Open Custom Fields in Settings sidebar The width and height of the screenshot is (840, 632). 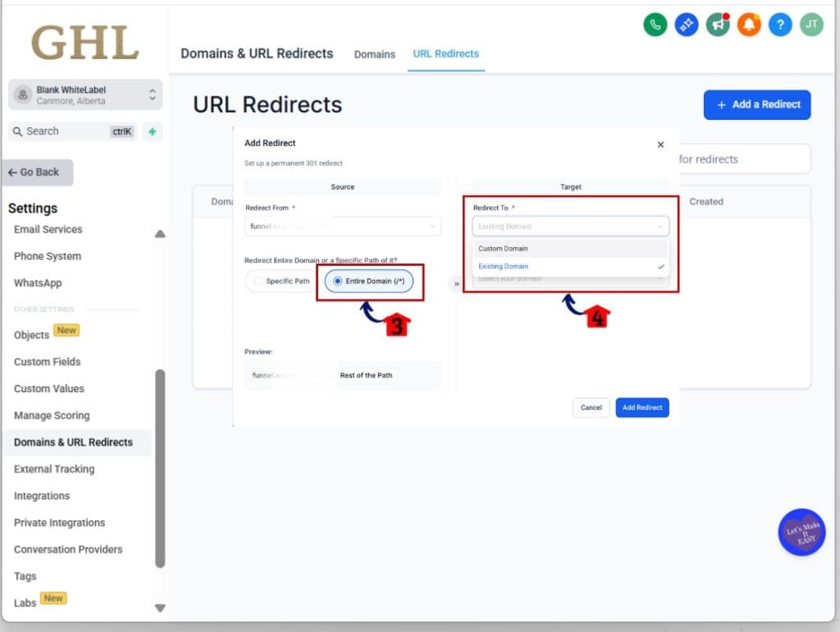(48, 362)
